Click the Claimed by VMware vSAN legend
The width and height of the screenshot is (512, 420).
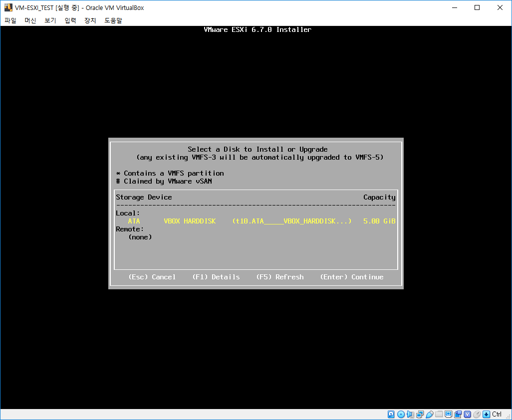tap(164, 182)
